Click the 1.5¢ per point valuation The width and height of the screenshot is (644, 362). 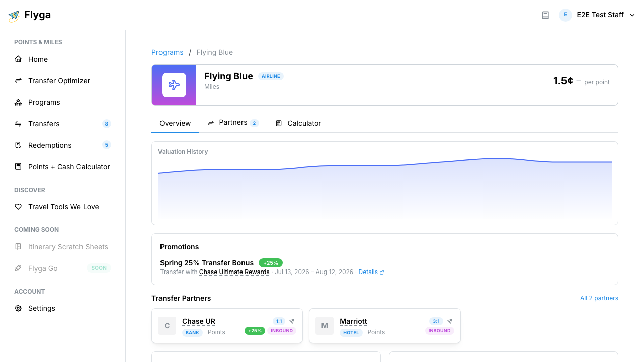[x=581, y=81]
